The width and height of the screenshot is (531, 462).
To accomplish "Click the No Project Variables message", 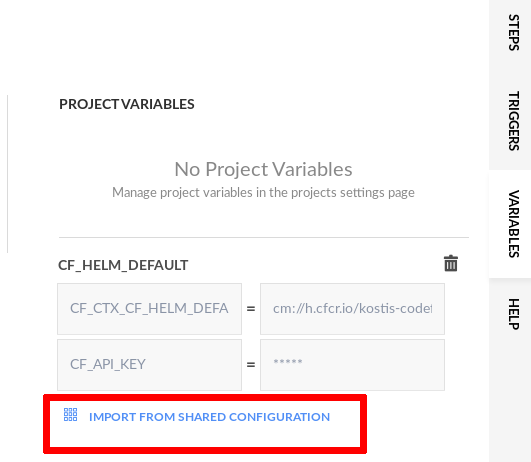I will (263, 169).
